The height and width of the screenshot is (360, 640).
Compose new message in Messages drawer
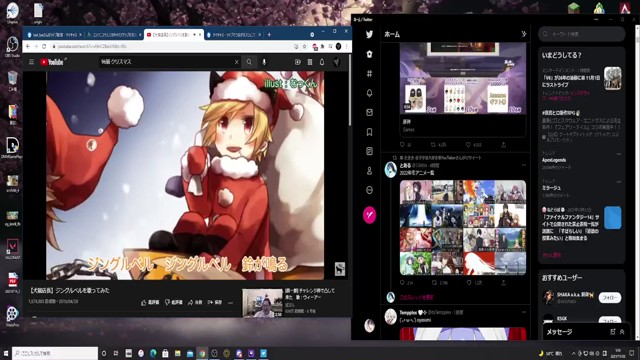coord(613,332)
